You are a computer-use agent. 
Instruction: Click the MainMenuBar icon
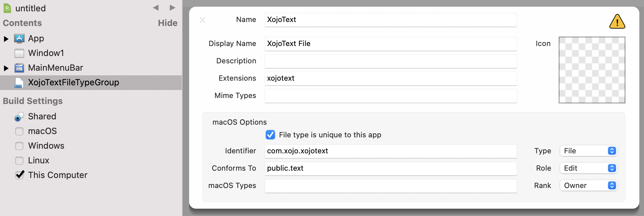point(19,68)
